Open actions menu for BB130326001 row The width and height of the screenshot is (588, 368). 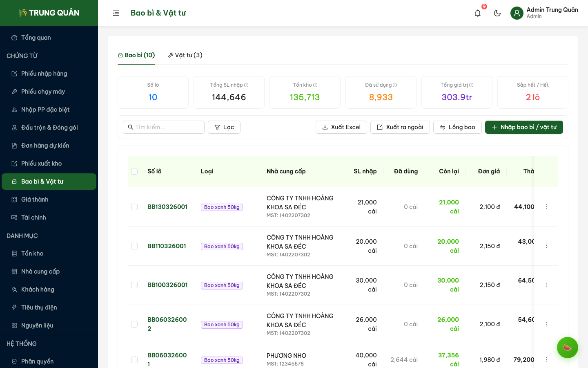[x=547, y=207]
